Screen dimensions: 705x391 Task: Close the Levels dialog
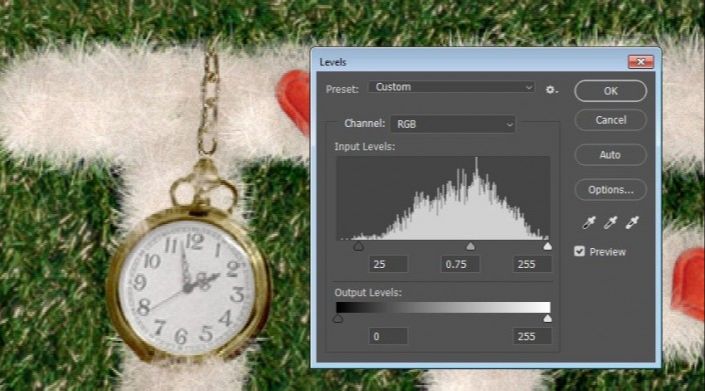641,62
